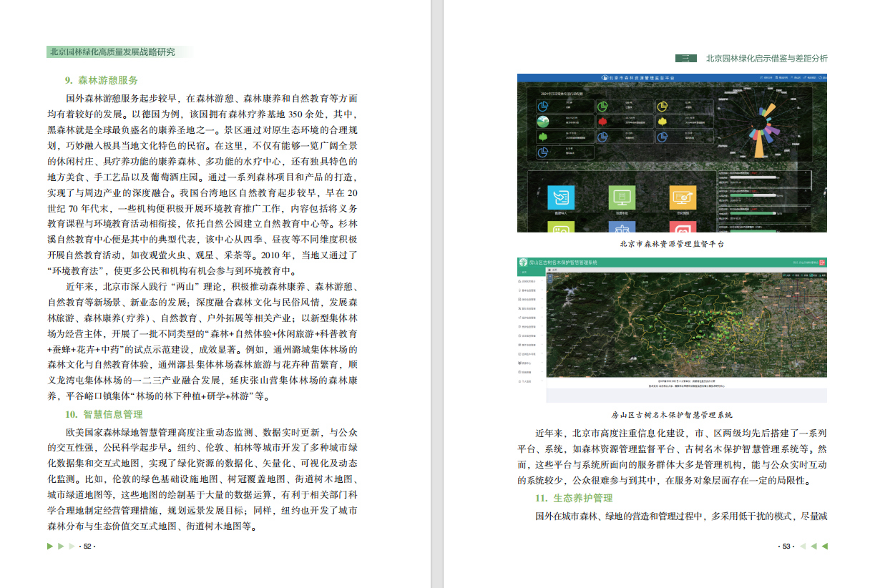The height and width of the screenshot is (588, 875).
Task: Click the green monitor tile icon
Action: [622, 197]
